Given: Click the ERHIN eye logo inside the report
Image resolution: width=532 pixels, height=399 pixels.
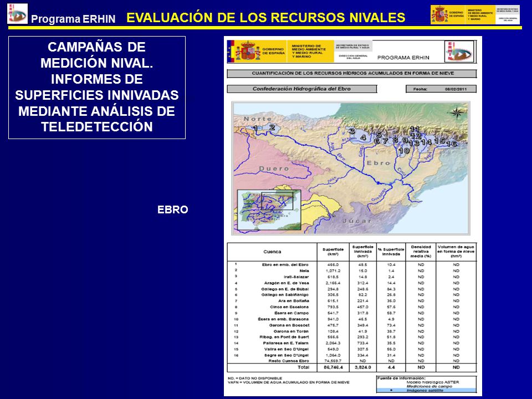Looking at the screenshot, I should [459, 52].
